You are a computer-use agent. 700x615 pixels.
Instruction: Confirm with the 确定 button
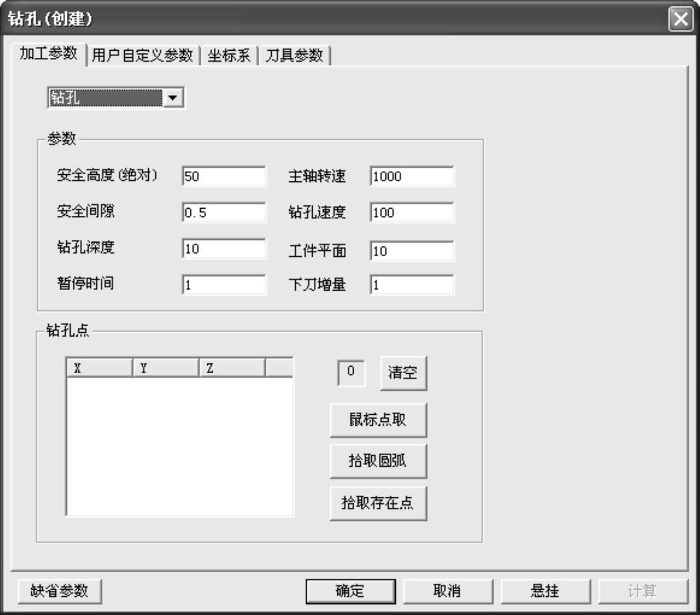(350, 591)
